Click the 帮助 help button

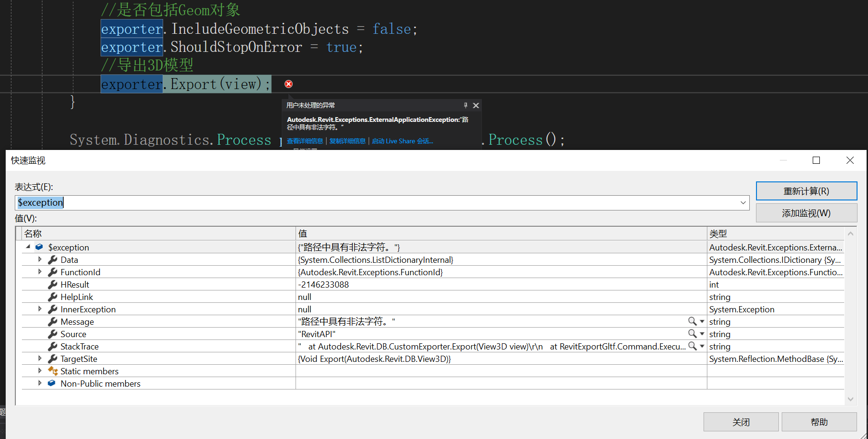tap(819, 422)
